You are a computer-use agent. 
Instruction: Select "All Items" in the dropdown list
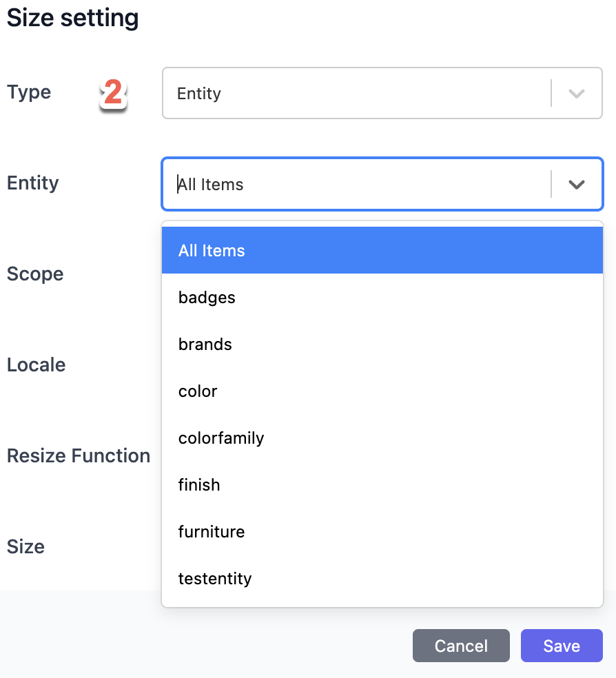tap(382, 250)
